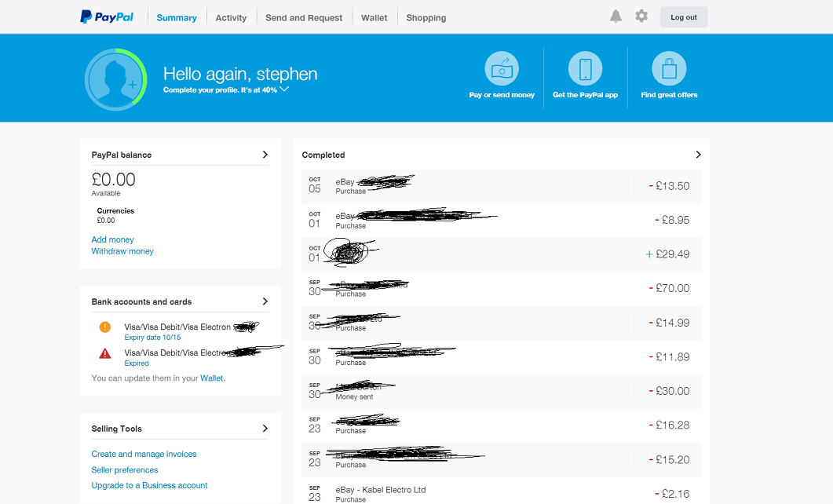Open the Sep 23 purchase of £15.20

coord(501,459)
